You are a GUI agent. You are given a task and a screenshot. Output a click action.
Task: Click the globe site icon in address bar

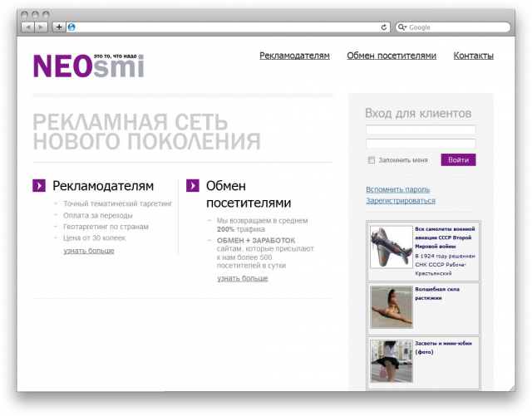71,27
